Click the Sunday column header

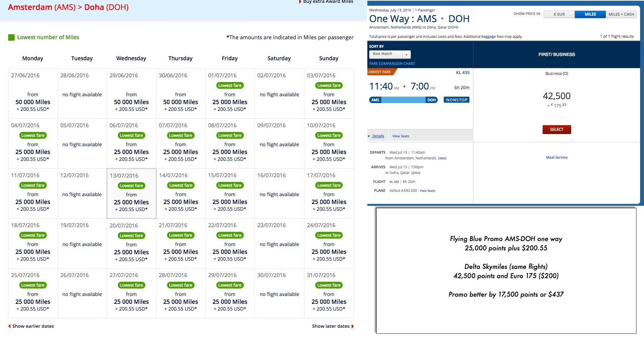pyautogui.click(x=329, y=58)
